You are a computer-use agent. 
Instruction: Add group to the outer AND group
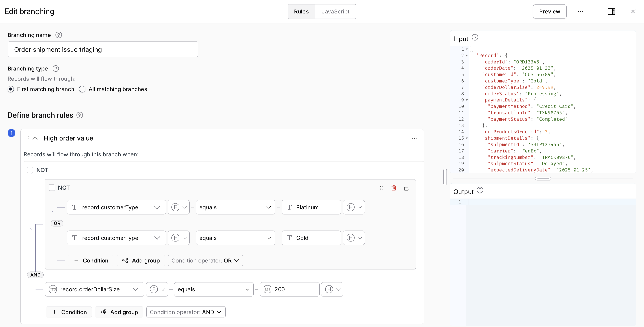click(x=119, y=312)
